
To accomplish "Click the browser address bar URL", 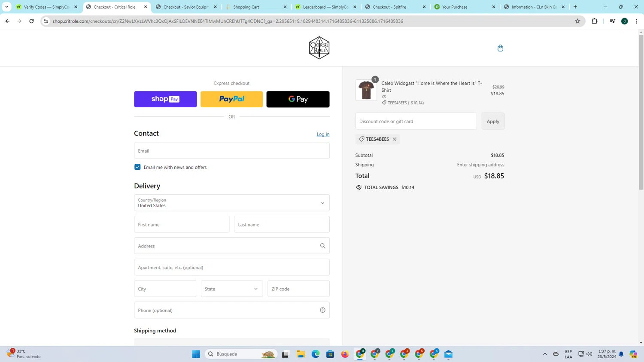I will point(228,21).
